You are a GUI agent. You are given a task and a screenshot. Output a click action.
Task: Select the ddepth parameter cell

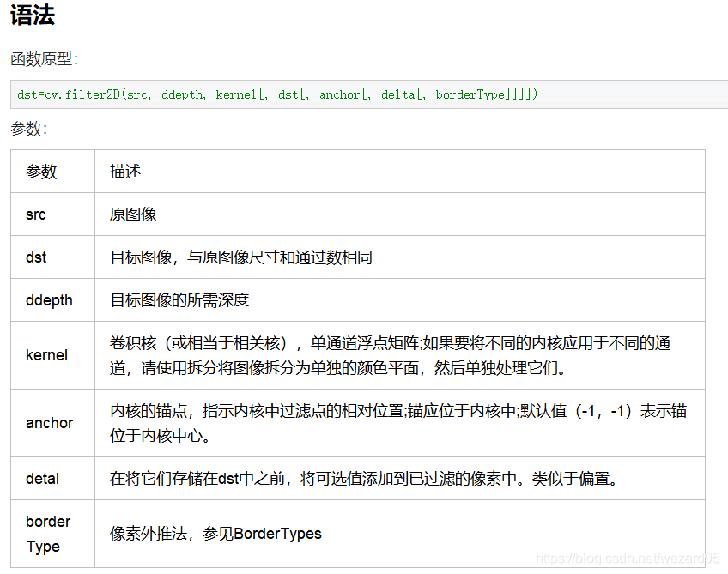pos(53,300)
